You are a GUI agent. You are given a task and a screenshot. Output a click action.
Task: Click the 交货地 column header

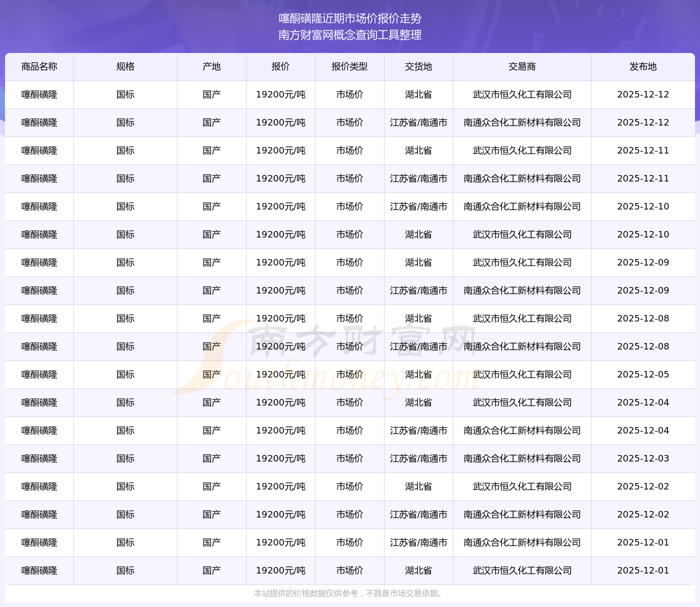pyautogui.click(x=418, y=66)
